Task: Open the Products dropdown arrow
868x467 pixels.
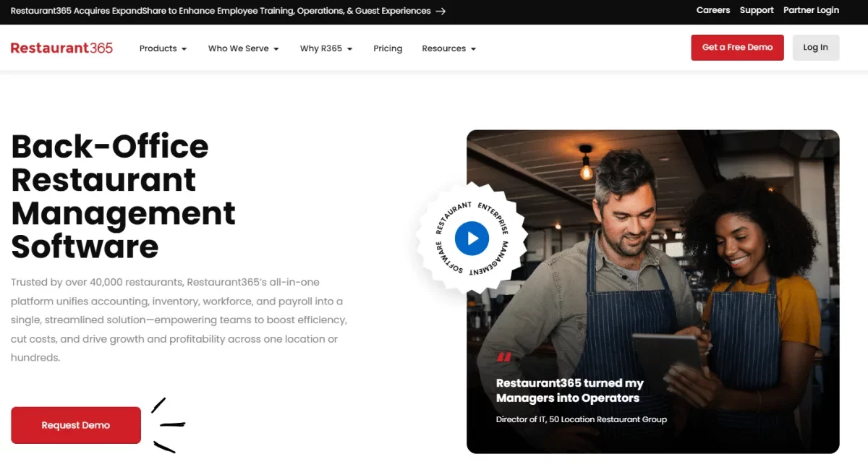Action: pyautogui.click(x=184, y=48)
